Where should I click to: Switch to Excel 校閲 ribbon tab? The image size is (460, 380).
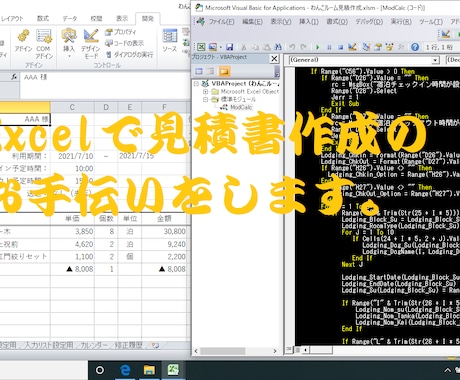96,19
